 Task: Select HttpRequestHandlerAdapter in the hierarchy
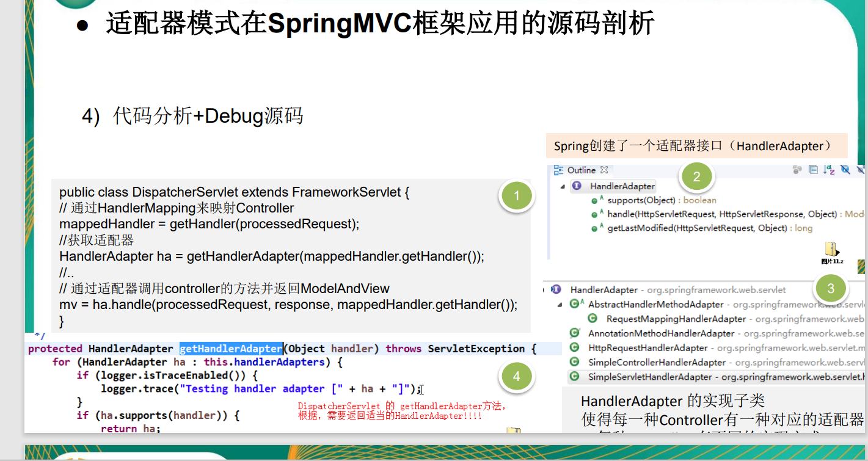(647, 348)
